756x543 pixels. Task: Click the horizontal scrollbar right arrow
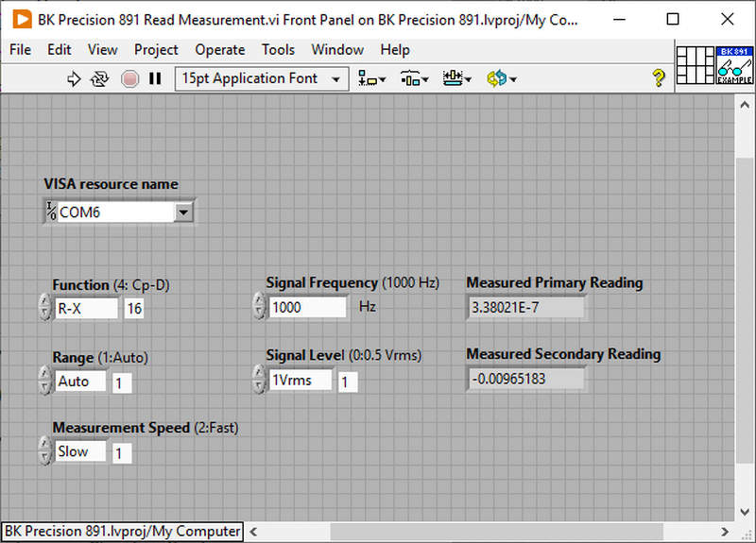pos(725,532)
